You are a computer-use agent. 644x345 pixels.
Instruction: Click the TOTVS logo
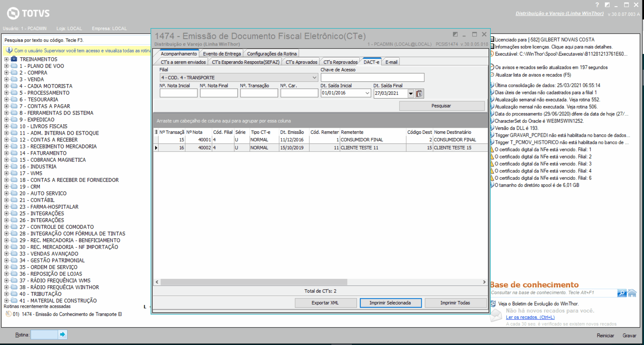pos(29,13)
